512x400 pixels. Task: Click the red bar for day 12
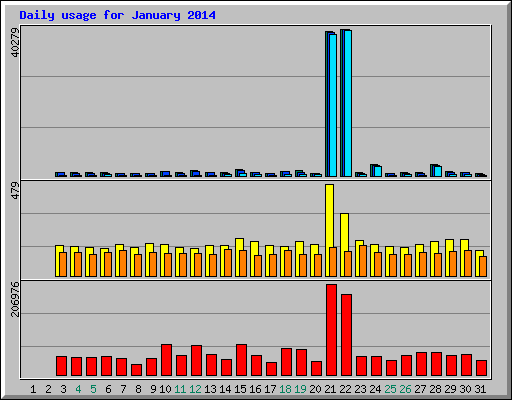coord(196,361)
